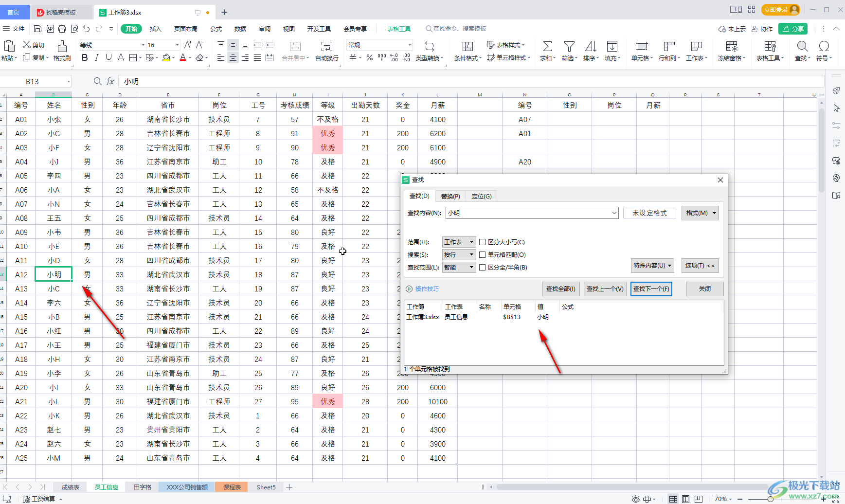Open the 特殊内容(U) dropdown button
Screen dimensions: 845x504
652,265
